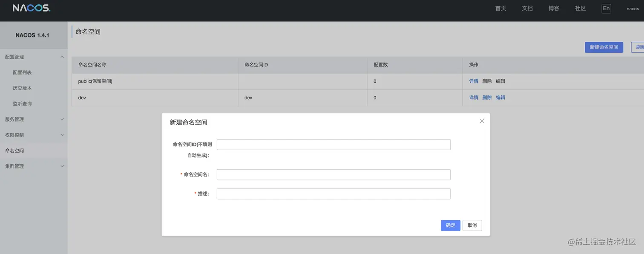The height and width of the screenshot is (254, 644).
Task: Open 详情 for the dev namespace
Action: (473, 97)
